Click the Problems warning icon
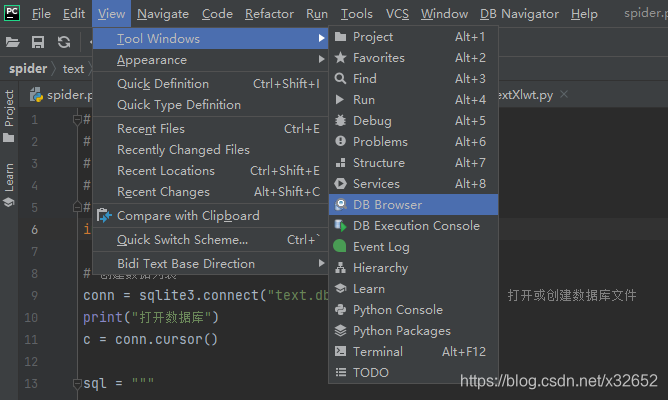This screenshot has height=400, width=668. [x=340, y=141]
